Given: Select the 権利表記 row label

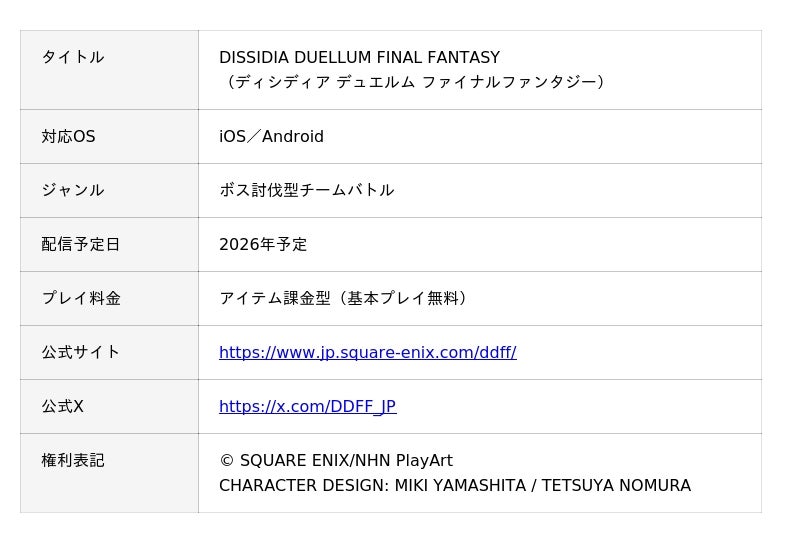Looking at the screenshot, I should 72,460.
